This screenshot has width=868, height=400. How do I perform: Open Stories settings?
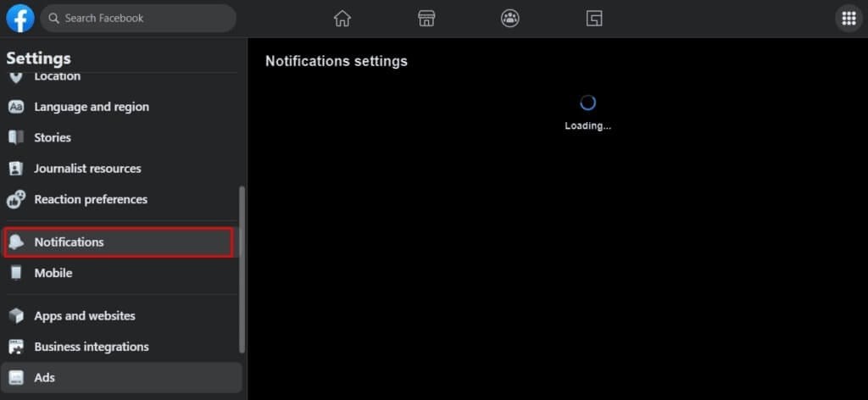click(121, 138)
